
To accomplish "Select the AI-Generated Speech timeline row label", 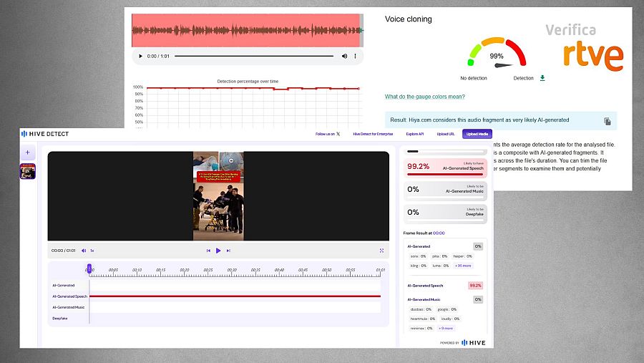I will point(70,296).
